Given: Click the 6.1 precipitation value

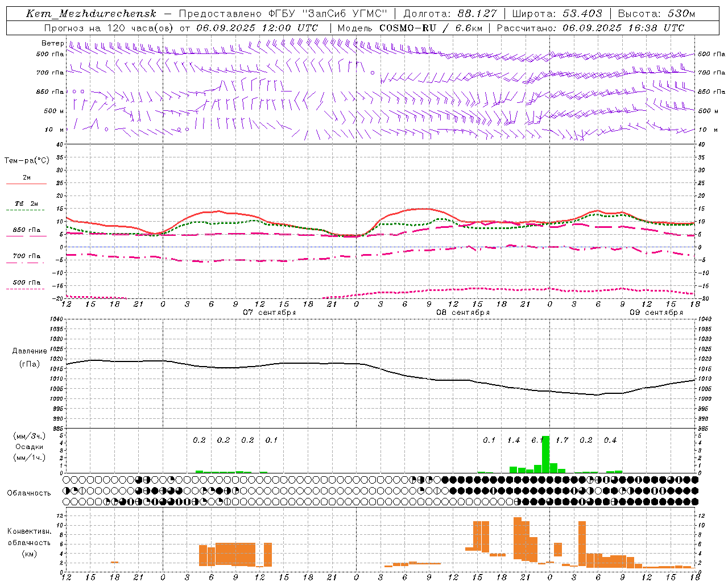Looking at the screenshot, I should tap(537, 440).
